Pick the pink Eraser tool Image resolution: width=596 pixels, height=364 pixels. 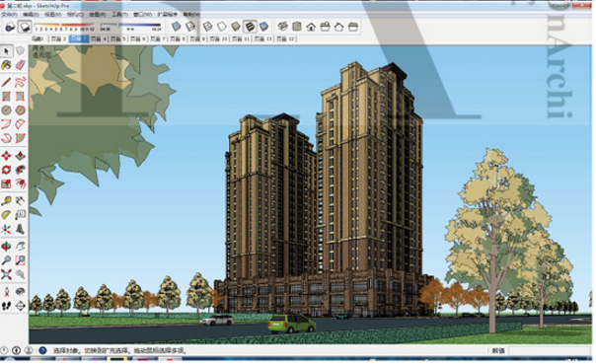(20, 65)
